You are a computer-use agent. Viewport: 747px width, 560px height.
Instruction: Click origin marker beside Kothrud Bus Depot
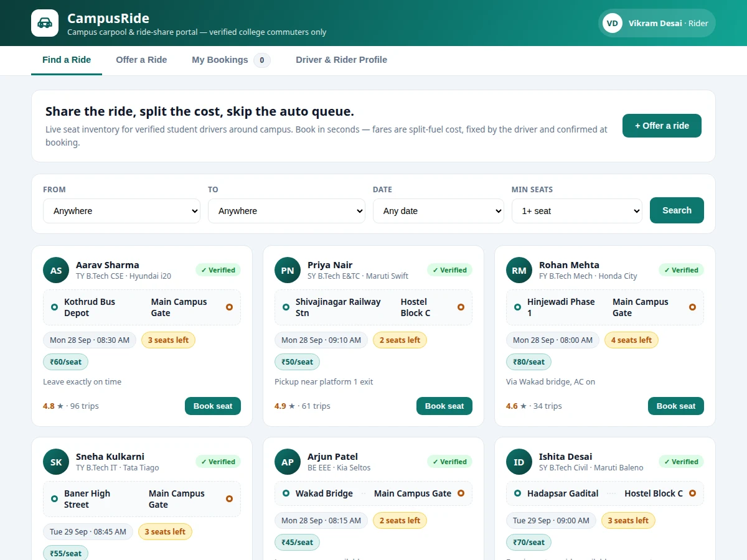pos(54,307)
